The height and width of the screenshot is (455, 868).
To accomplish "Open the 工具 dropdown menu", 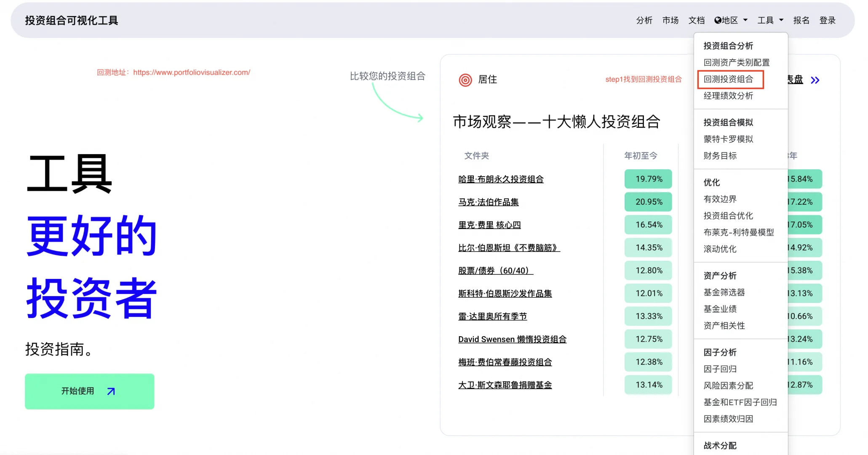I will [767, 20].
